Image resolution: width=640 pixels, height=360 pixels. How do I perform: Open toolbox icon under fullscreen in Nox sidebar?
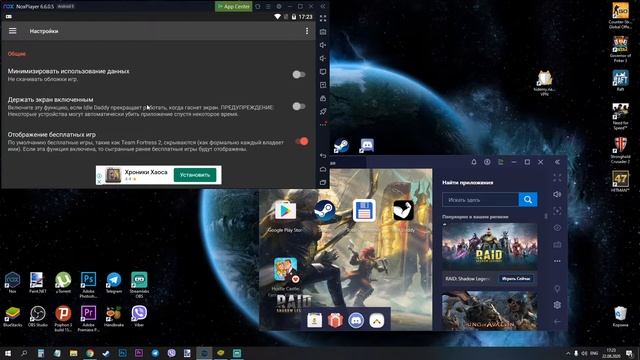pos(323,32)
